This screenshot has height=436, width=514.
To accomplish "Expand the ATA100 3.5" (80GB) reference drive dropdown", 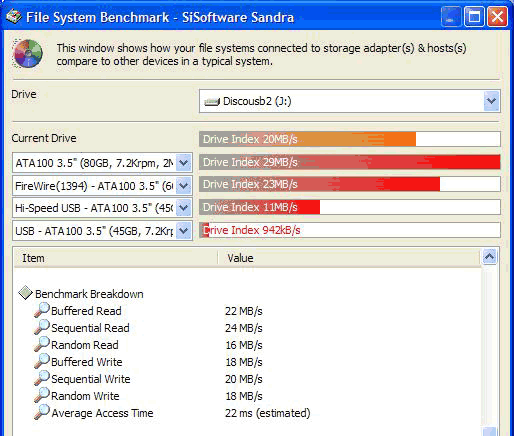I will pyautogui.click(x=183, y=163).
